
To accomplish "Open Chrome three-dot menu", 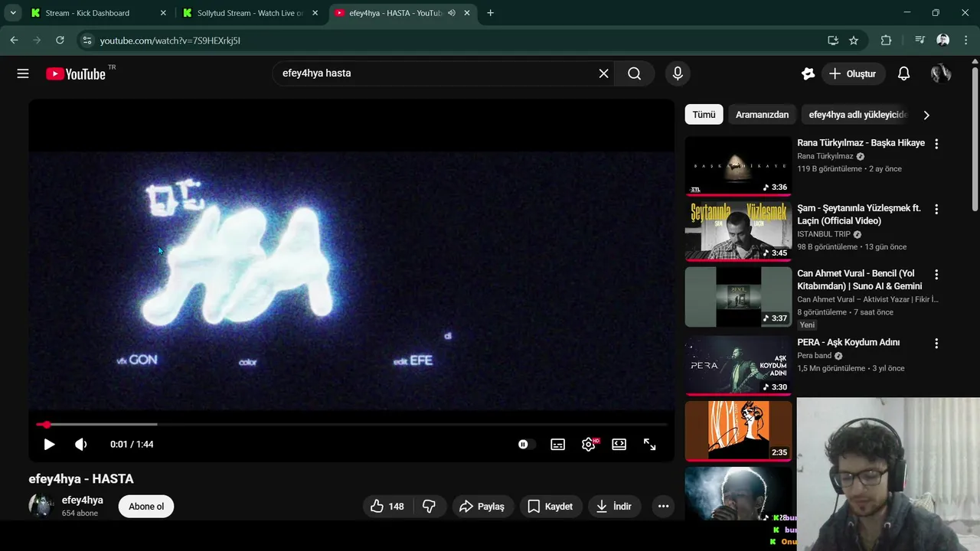I will tap(965, 41).
